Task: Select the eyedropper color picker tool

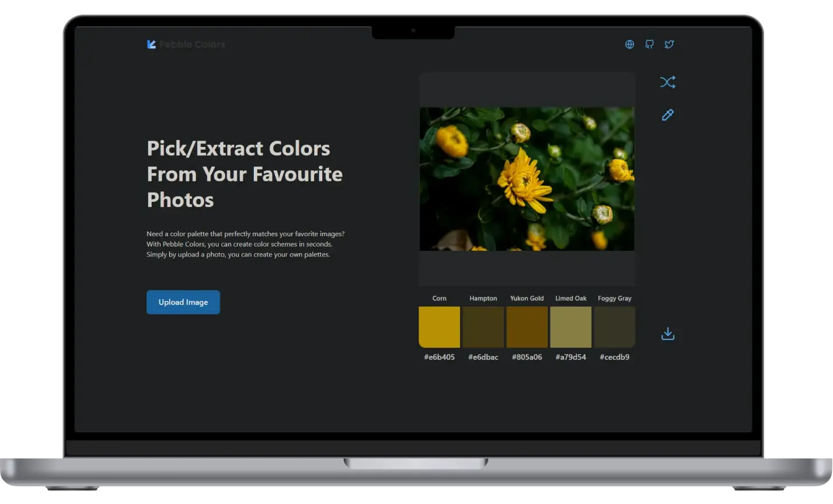Action: 667,115
